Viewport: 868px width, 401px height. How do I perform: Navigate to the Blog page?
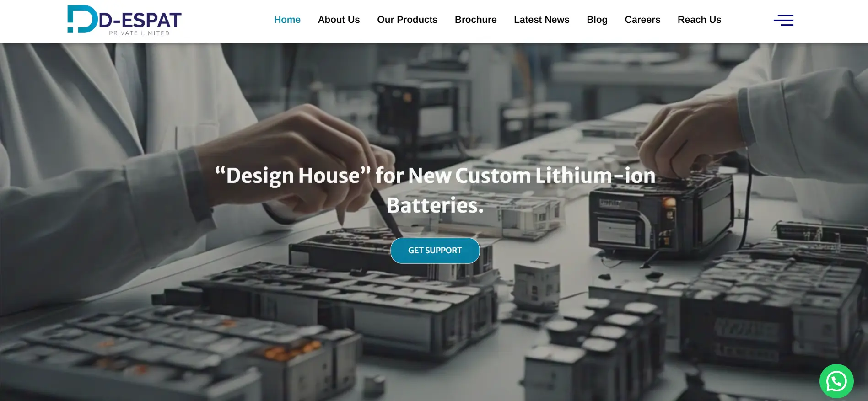(597, 20)
